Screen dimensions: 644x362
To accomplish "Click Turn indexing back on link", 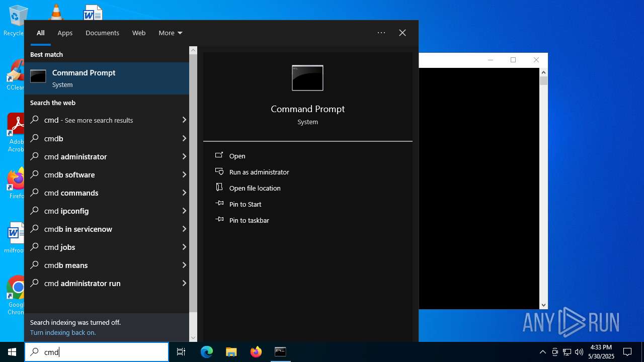I will 63,332.
